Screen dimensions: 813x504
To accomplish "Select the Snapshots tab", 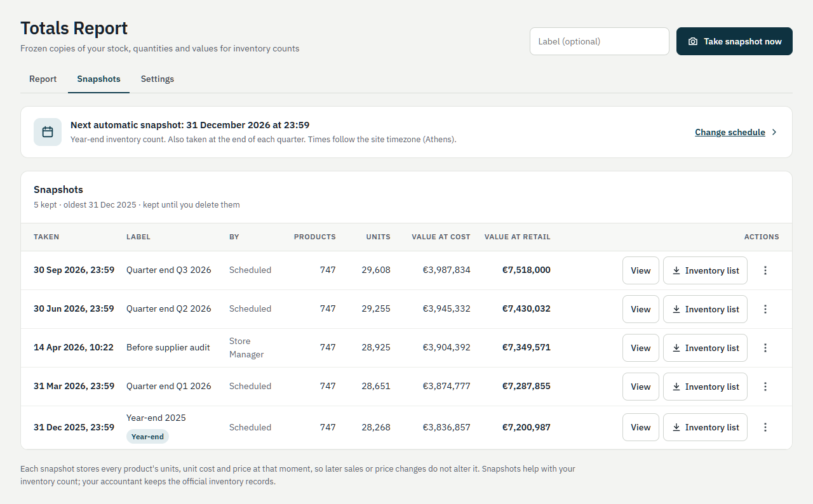I will (98, 79).
